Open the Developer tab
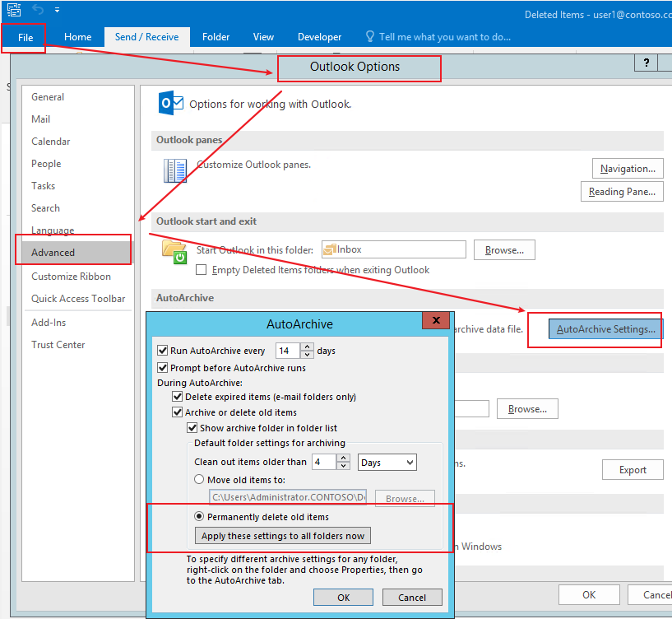The height and width of the screenshot is (619, 672). (320, 37)
